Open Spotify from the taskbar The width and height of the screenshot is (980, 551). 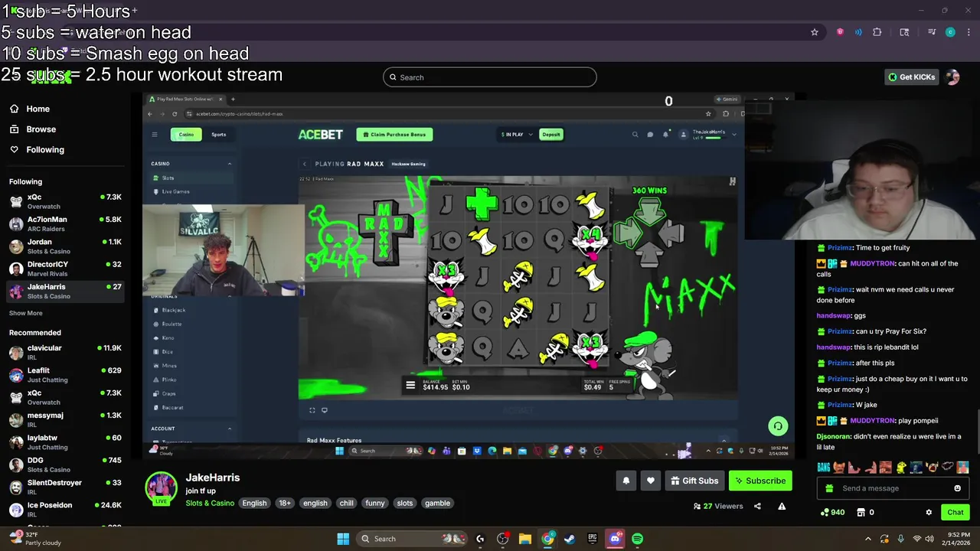point(638,539)
